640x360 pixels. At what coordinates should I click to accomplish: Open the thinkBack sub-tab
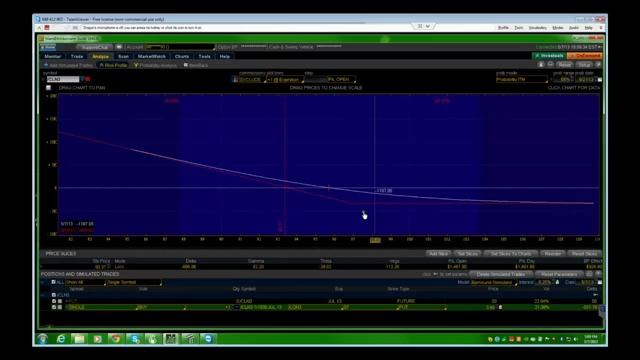click(x=196, y=65)
